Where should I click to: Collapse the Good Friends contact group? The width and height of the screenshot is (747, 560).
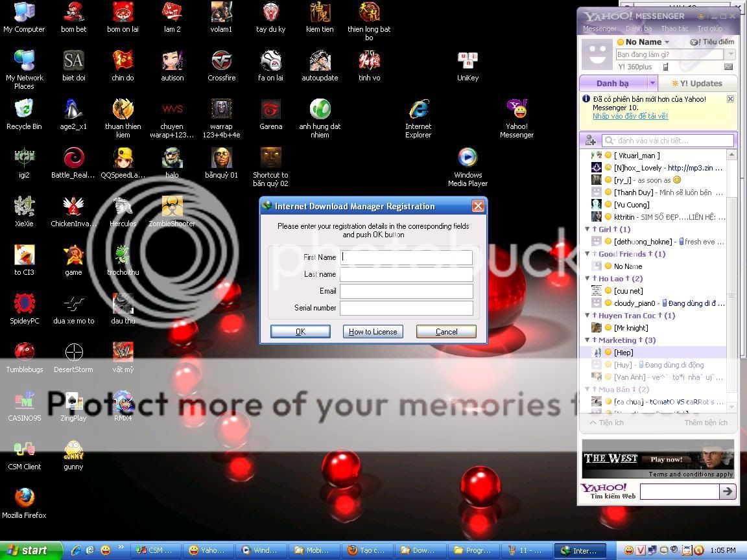point(587,254)
